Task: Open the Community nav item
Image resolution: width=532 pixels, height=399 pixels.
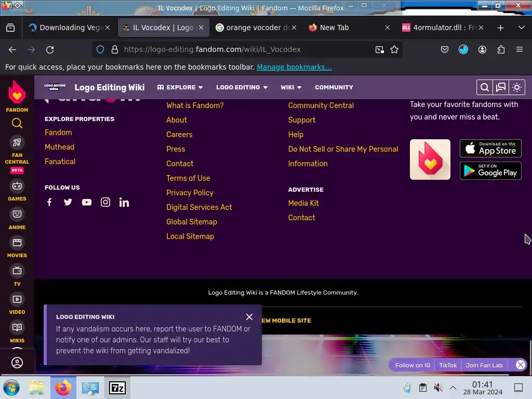Action: pyautogui.click(x=334, y=87)
